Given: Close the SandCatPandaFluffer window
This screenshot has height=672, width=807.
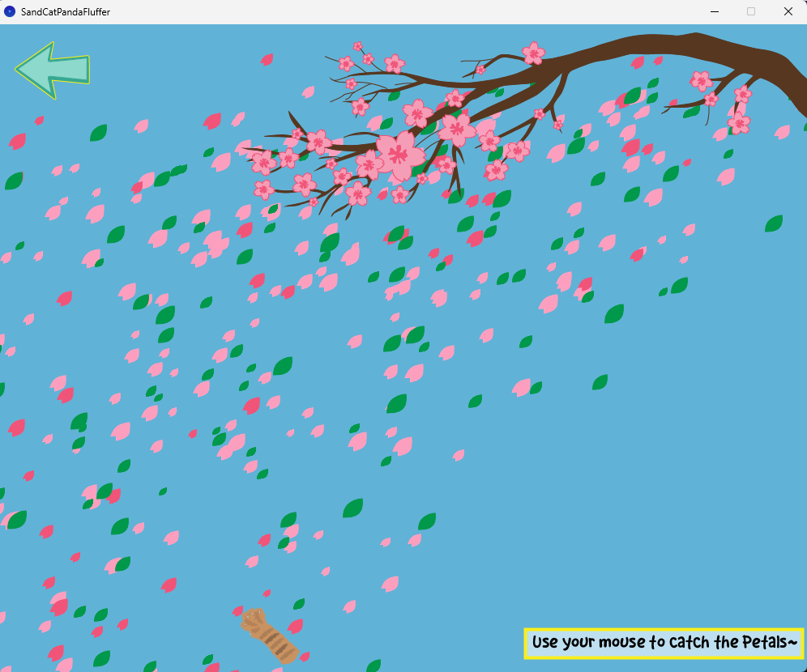Looking at the screenshot, I should point(788,11).
